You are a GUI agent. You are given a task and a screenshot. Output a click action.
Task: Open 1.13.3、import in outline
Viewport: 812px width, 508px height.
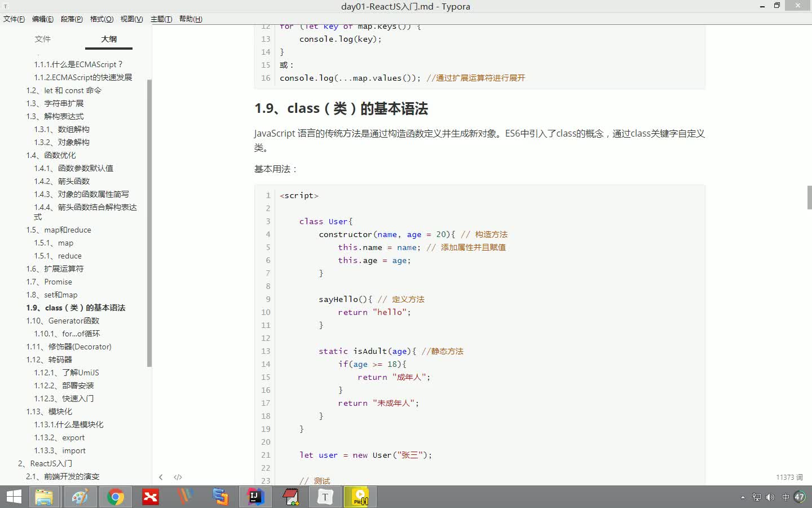[60, 450]
